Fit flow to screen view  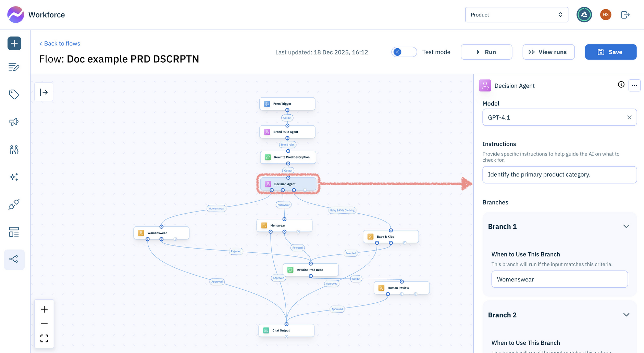(44, 338)
